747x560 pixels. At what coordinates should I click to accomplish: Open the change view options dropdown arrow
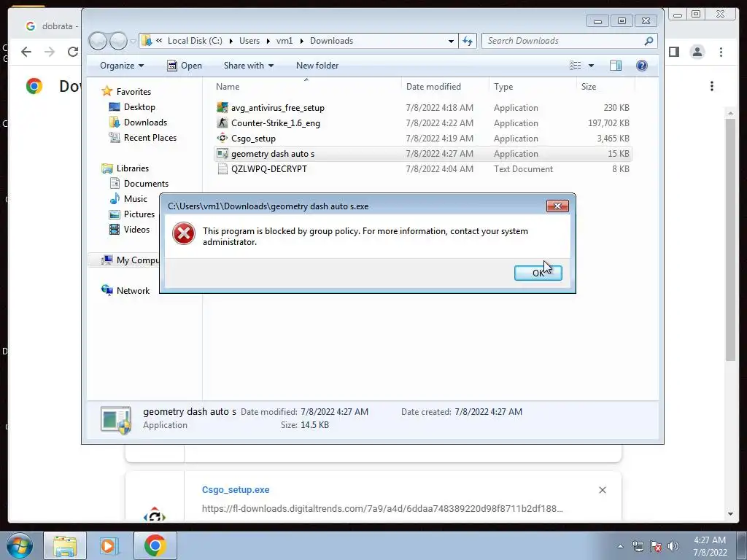[x=591, y=65]
